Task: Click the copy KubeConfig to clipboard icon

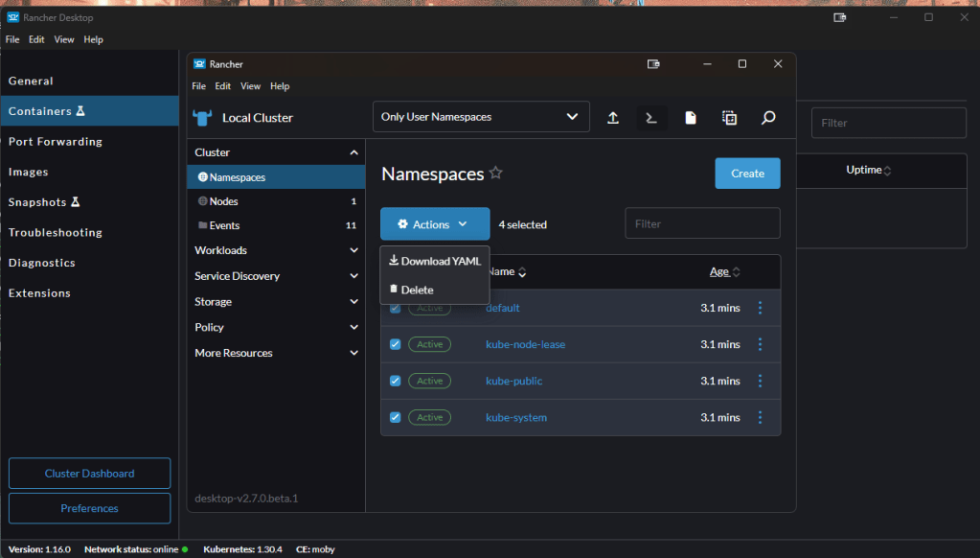Action: (729, 118)
